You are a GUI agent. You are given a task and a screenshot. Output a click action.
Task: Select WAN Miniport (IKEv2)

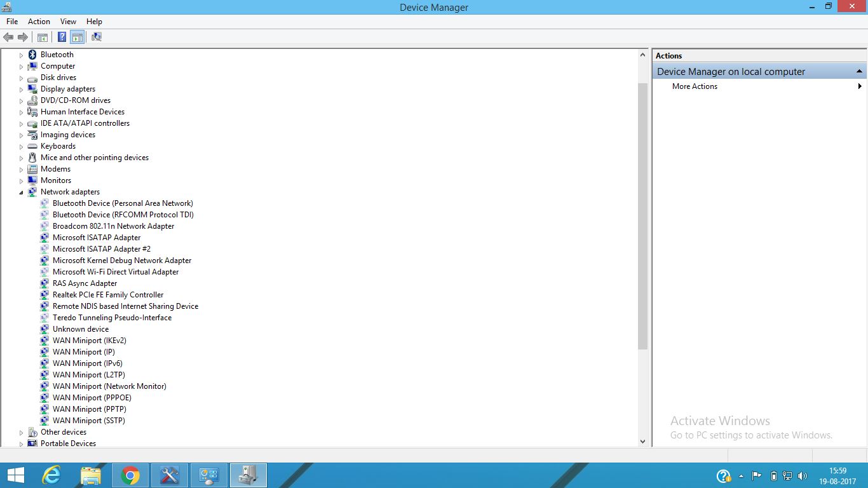(90, 341)
